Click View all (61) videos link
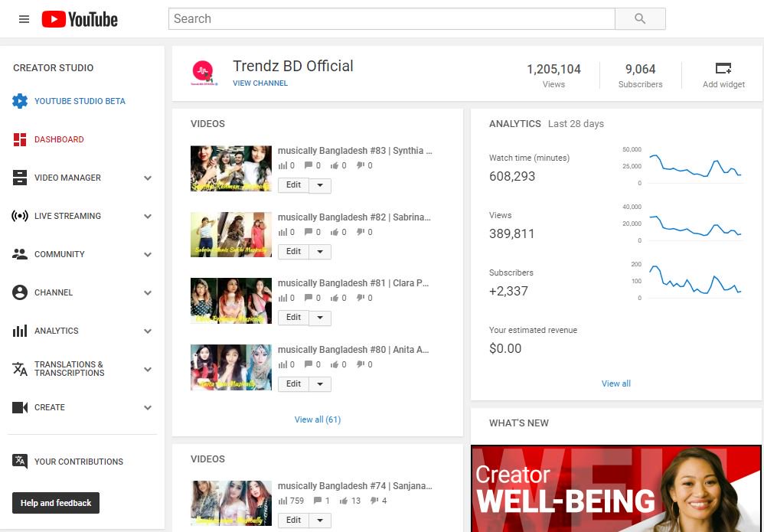 coord(318,419)
